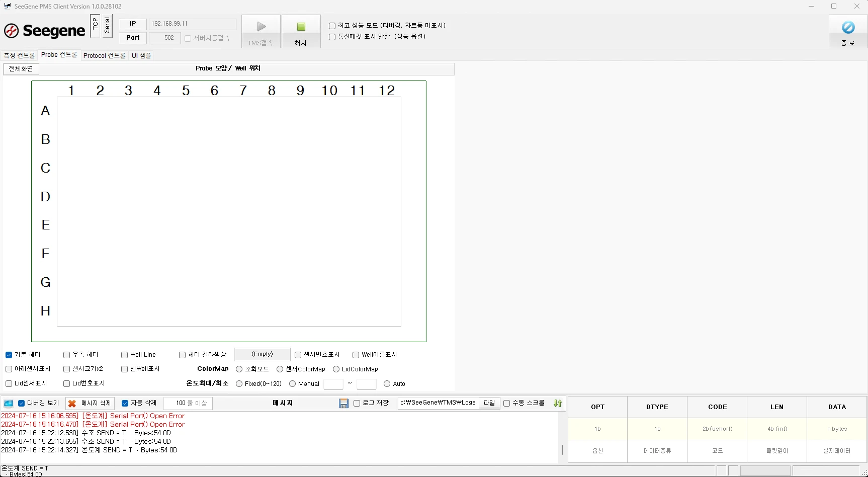Click the Port number field 502
The image size is (868, 477).
click(165, 38)
